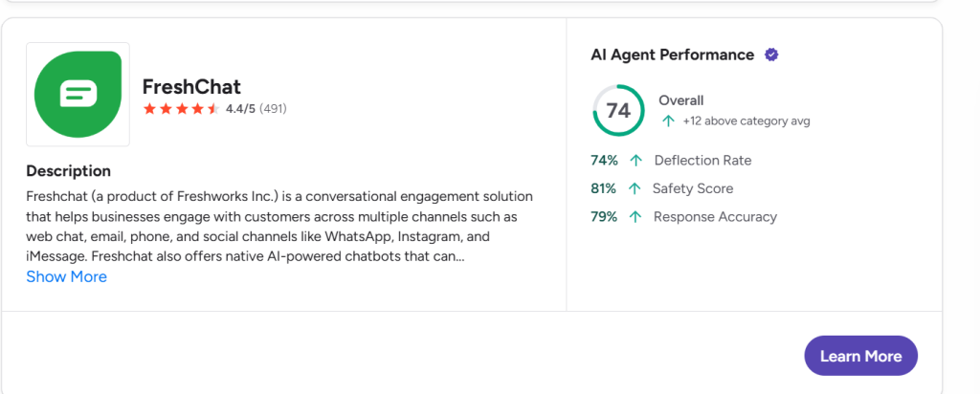Click the up arrow beside Response Accuracy
Image resolution: width=980 pixels, height=394 pixels.
[x=635, y=217]
